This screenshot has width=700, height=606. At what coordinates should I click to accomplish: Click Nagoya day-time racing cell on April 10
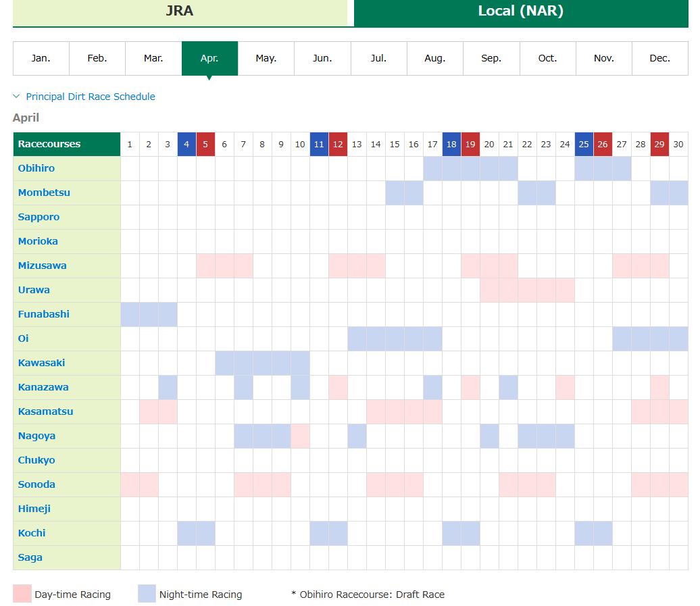[300, 436]
